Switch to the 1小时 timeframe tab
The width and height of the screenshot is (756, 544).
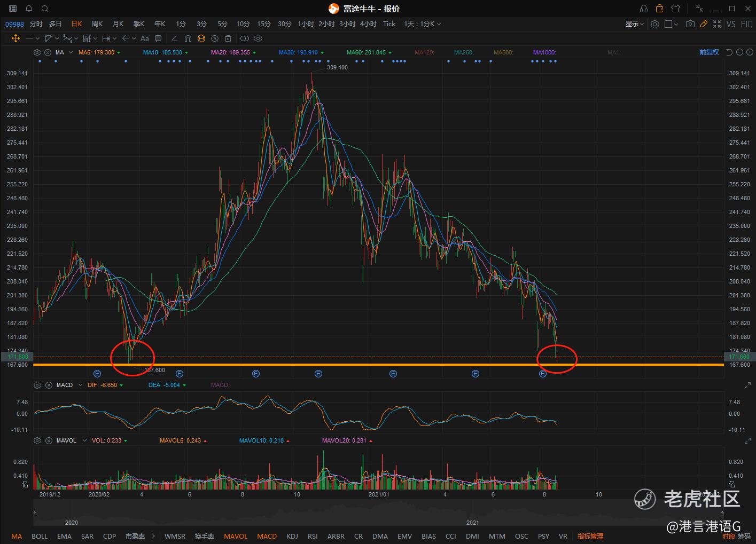click(306, 24)
